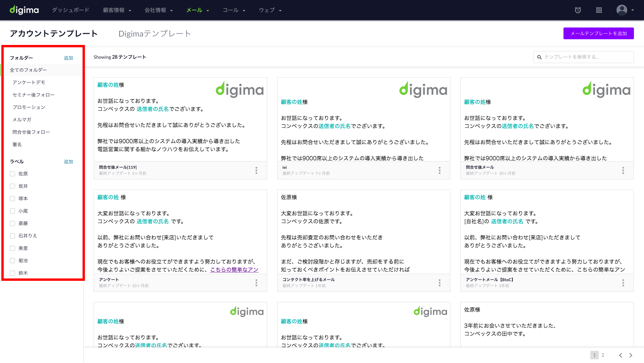Click the user avatar icon
This screenshot has height=363, width=644.
[622, 10]
